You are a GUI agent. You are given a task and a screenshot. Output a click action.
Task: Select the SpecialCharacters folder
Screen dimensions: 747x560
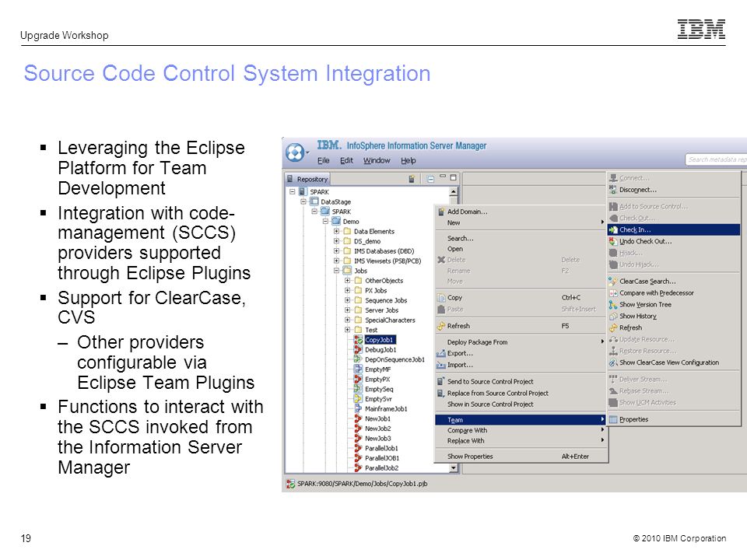click(x=390, y=320)
